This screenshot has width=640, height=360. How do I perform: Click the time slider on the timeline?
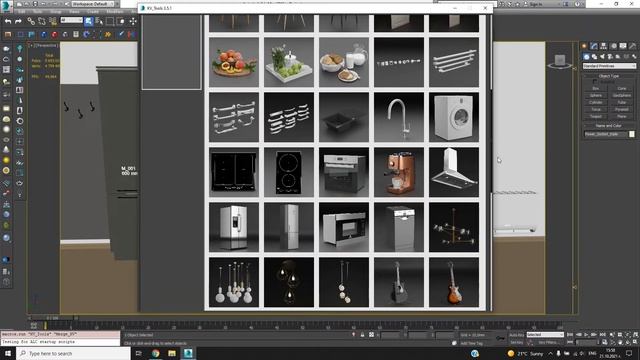52,318
